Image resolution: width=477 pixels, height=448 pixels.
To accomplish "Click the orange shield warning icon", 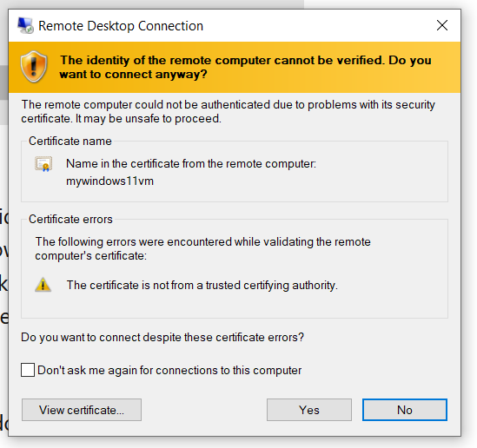I will [34, 67].
